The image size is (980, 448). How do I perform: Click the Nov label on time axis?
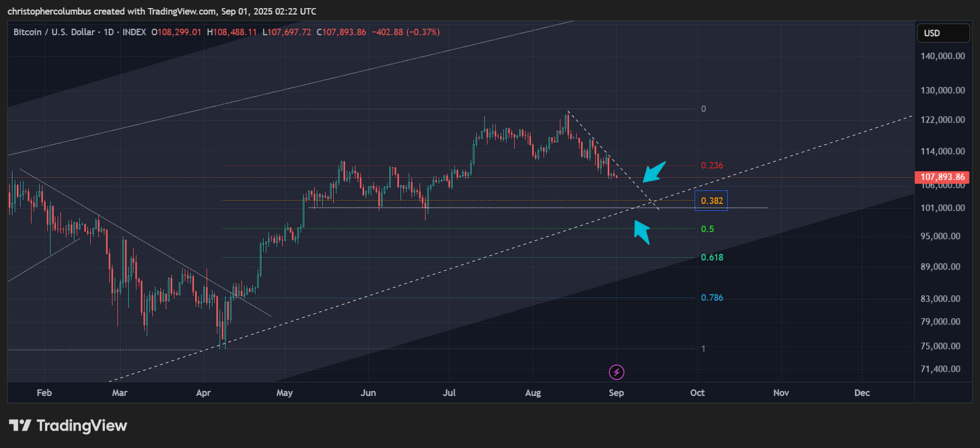(x=781, y=393)
